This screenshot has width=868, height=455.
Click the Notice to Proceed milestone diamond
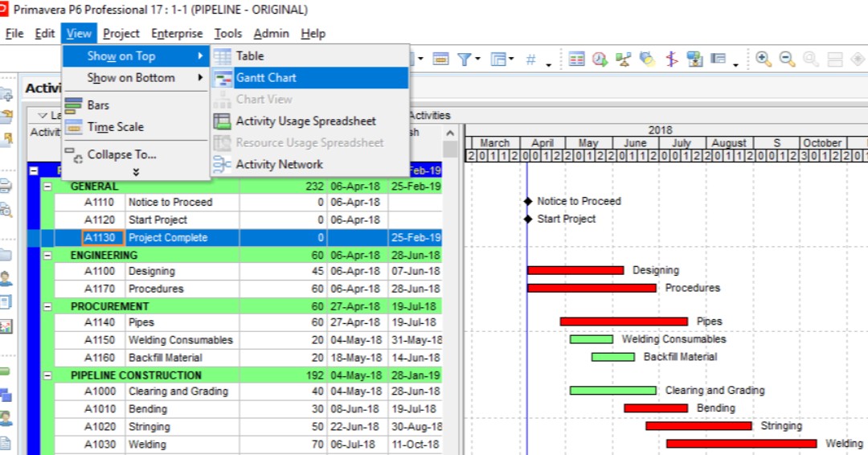point(528,202)
